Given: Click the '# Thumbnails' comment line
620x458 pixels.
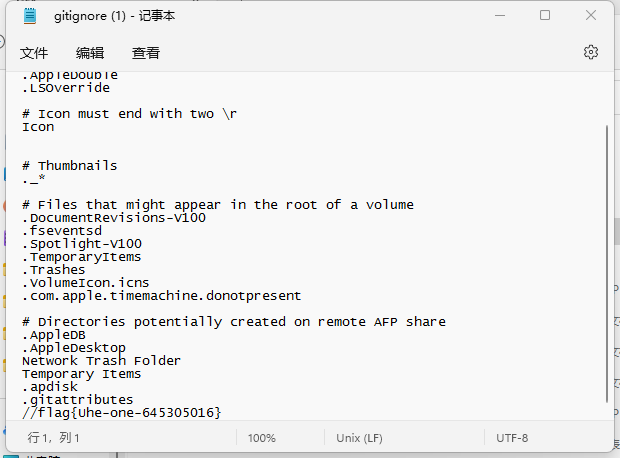Looking at the screenshot, I should point(69,166).
